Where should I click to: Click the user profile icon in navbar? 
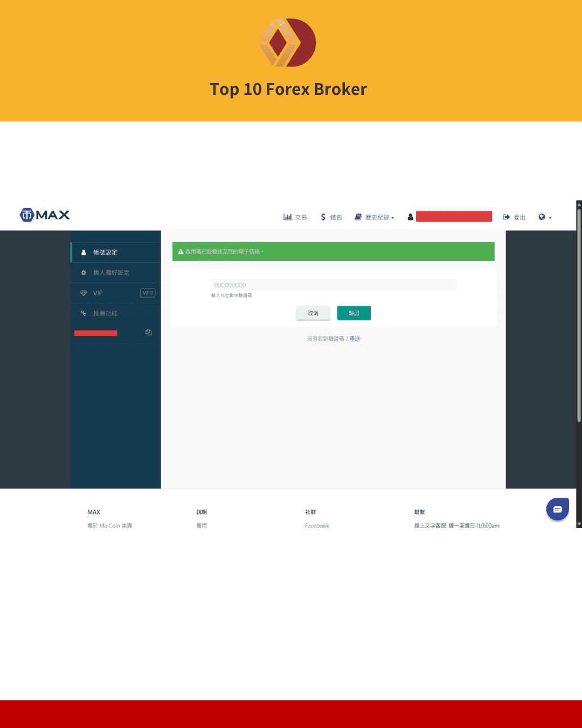[x=411, y=217]
